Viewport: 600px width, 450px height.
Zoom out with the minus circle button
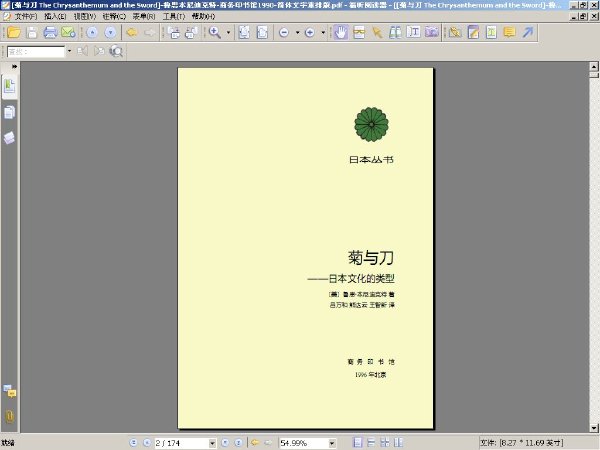pyautogui.click(x=284, y=33)
